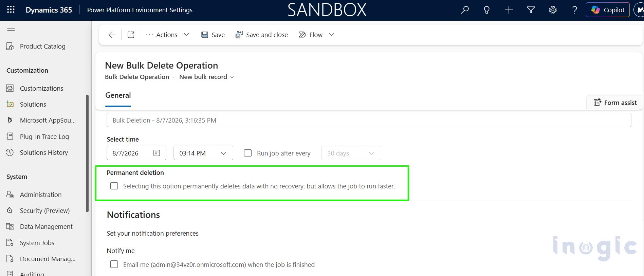This screenshot has height=276, width=644.
Task: Click the Save disk icon
Action: pyautogui.click(x=204, y=35)
